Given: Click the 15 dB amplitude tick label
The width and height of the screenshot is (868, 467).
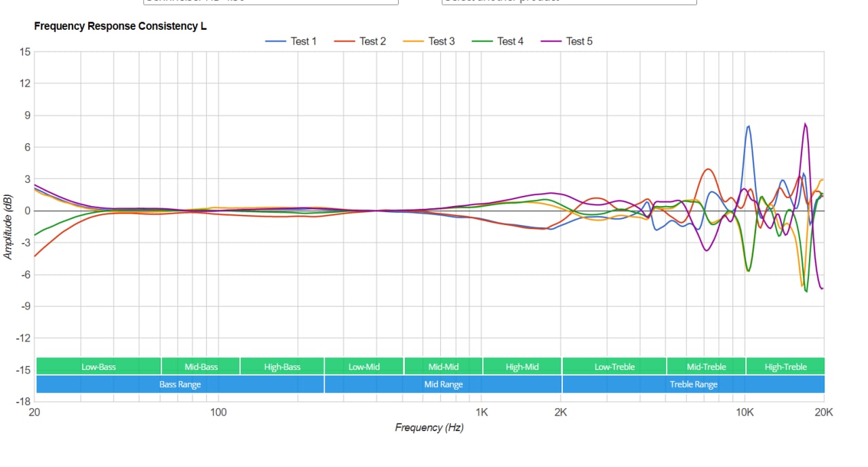Looking at the screenshot, I should click(x=24, y=52).
